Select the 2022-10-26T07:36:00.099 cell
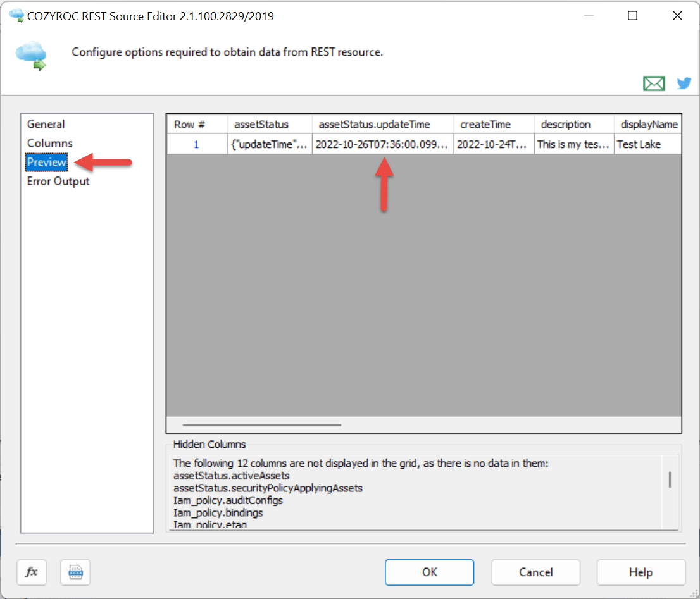This screenshot has height=599, width=700. click(x=382, y=144)
